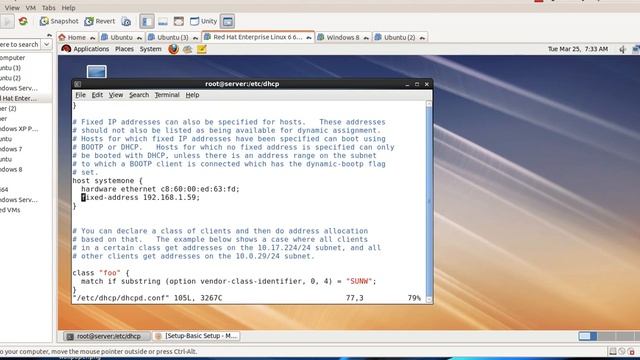This screenshot has height=360, width=640.
Task: Open the VMware Tabs menu
Action: click(x=49, y=8)
